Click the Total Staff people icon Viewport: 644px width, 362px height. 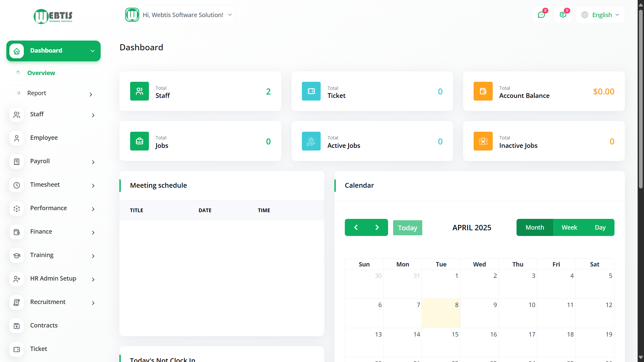pyautogui.click(x=140, y=91)
